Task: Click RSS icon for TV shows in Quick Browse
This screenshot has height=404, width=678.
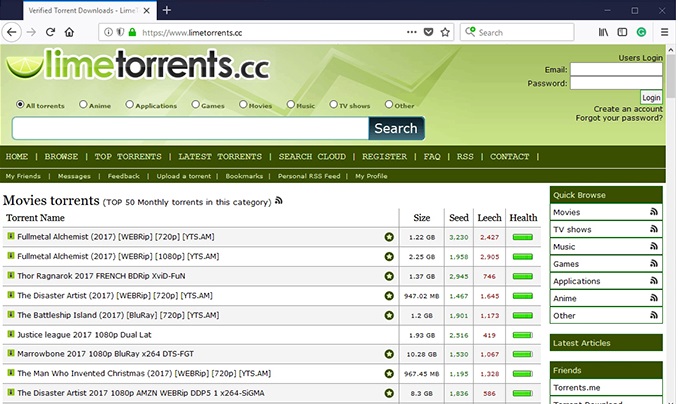Action: [653, 229]
